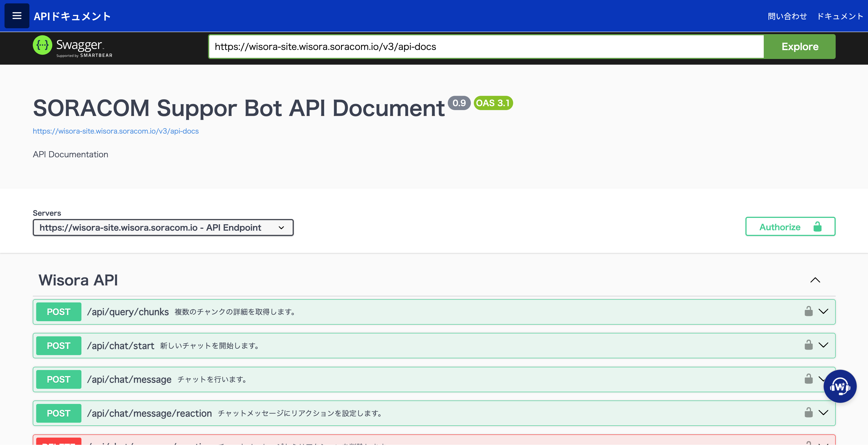Open the api-docs link under title

[x=116, y=131]
